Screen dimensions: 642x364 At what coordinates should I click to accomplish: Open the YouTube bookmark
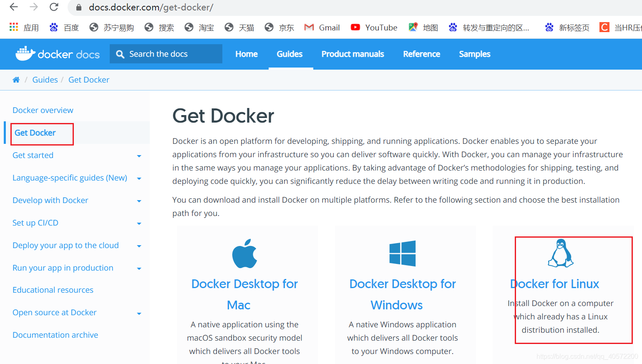[374, 28]
